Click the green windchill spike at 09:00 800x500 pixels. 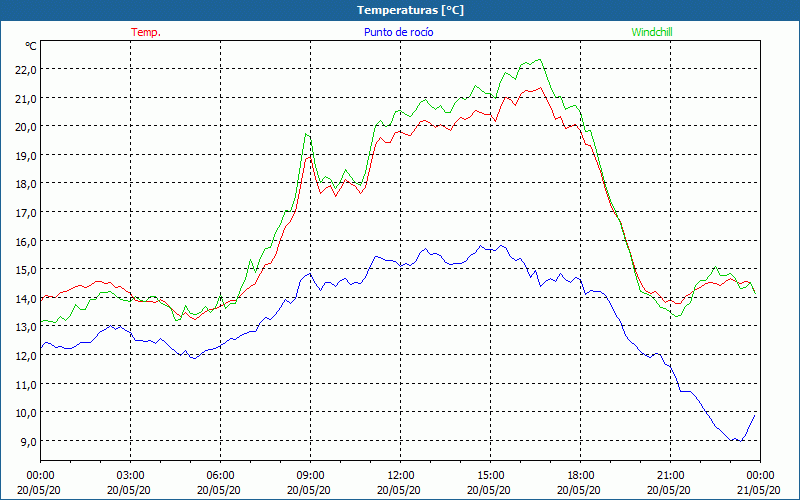[x=306, y=134]
